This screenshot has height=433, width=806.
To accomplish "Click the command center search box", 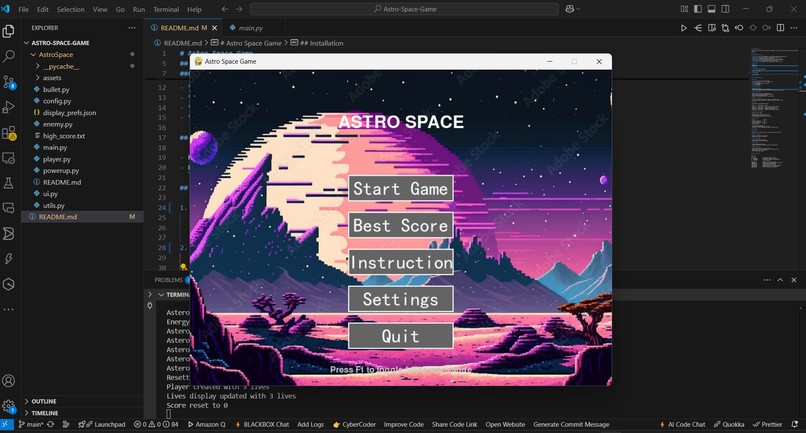I will pyautogui.click(x=404, y=9).
